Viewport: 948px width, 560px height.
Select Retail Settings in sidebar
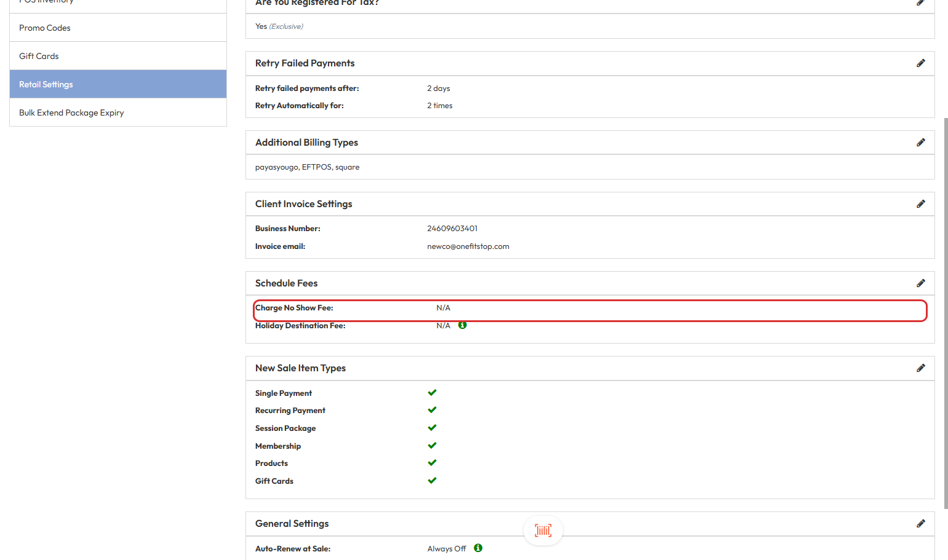(46, 84)
